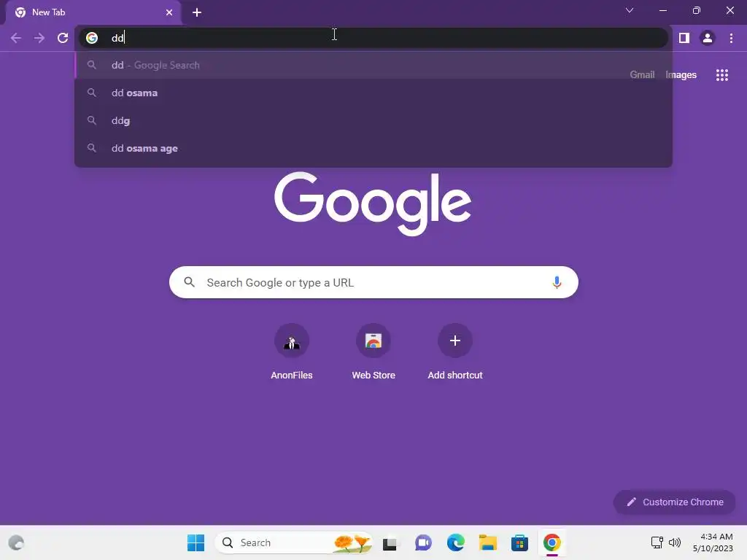
Task: Focus the Search Google or type URL box
Action: [373, 282]
